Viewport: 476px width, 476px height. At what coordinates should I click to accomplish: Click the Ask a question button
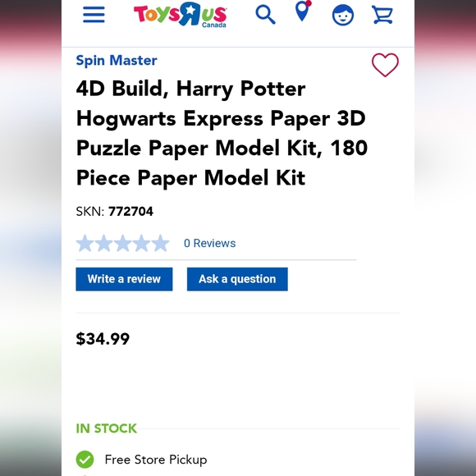[237, 279]
